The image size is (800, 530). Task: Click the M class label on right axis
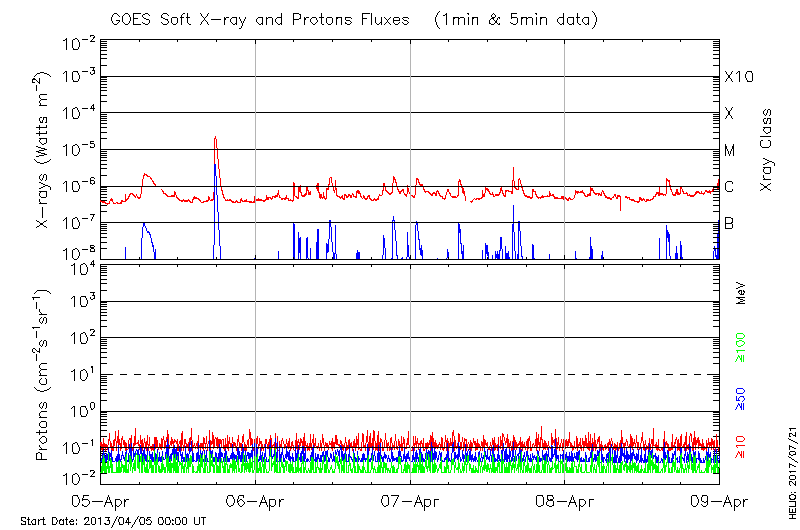click(730, 150)
